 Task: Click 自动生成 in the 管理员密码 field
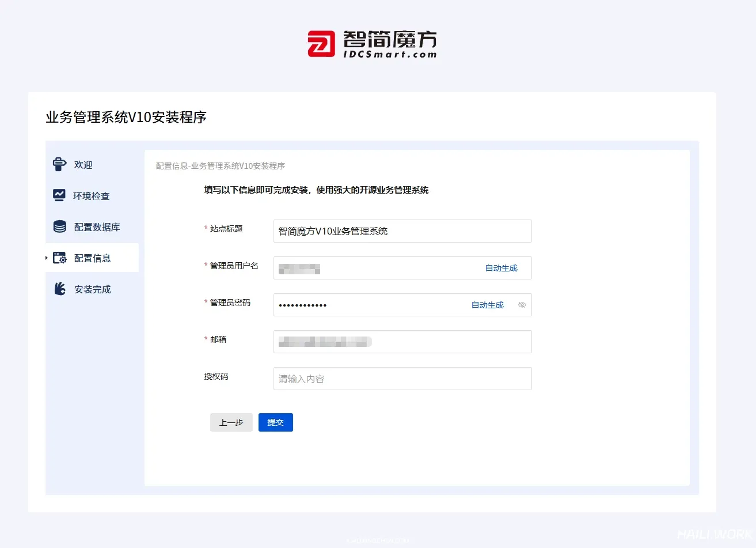[487, 305]
